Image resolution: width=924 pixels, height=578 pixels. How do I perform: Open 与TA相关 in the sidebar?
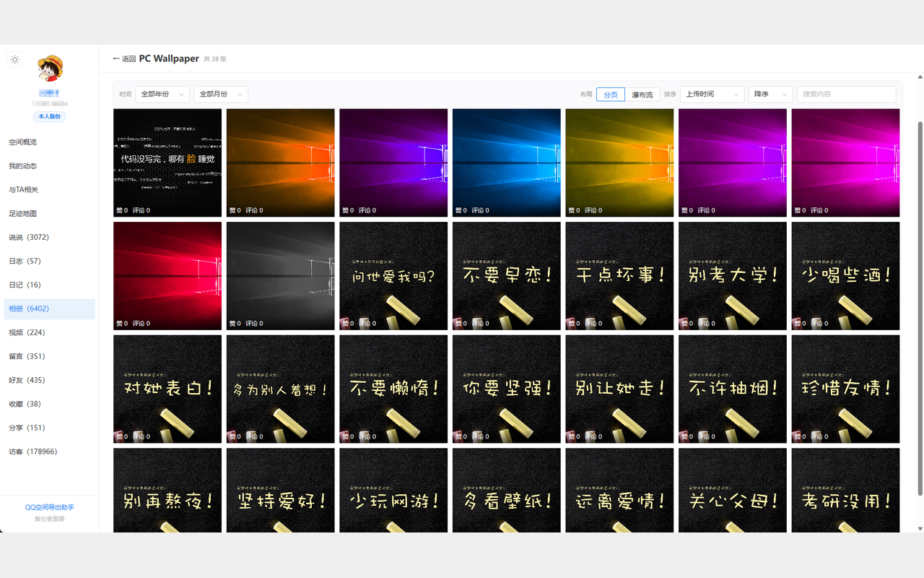pos(49,190)
